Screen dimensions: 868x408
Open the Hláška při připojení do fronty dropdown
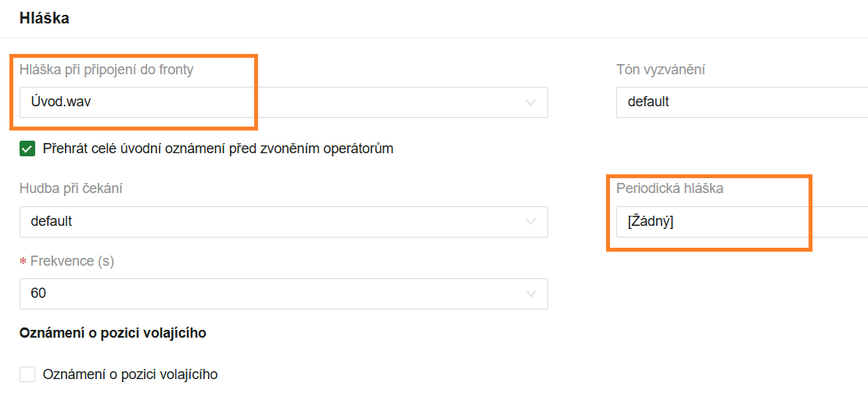click(274, 102)
